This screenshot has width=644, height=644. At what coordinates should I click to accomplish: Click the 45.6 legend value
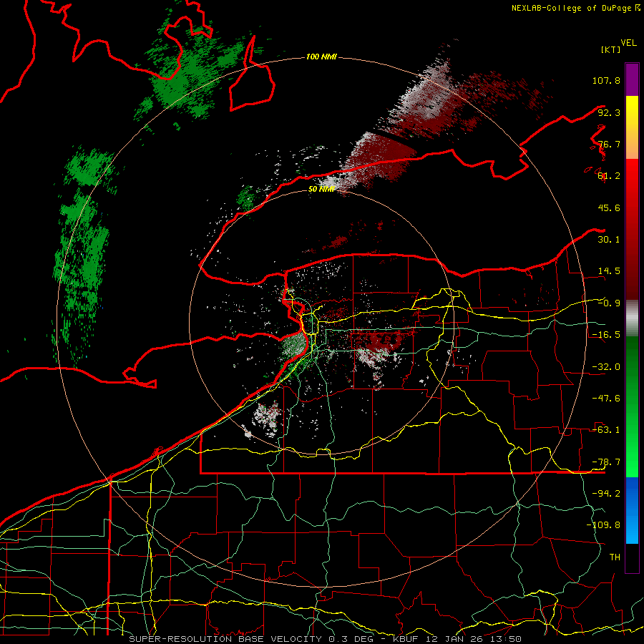609,208
